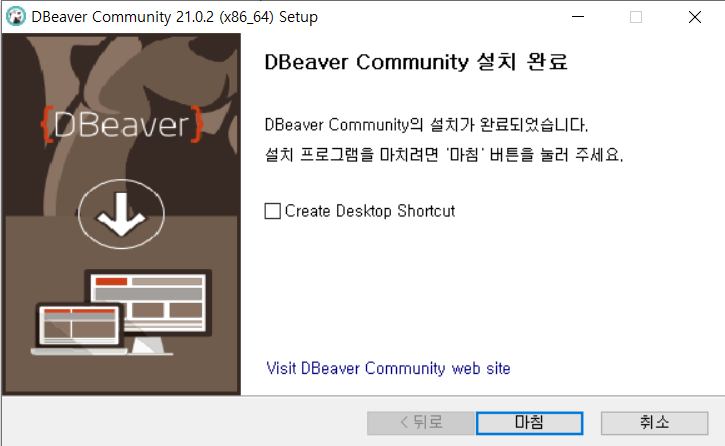
Task: Click the text 'DBeaver Community의 설치가 완료되었습니다.'
Action: [x=426, y=125]
